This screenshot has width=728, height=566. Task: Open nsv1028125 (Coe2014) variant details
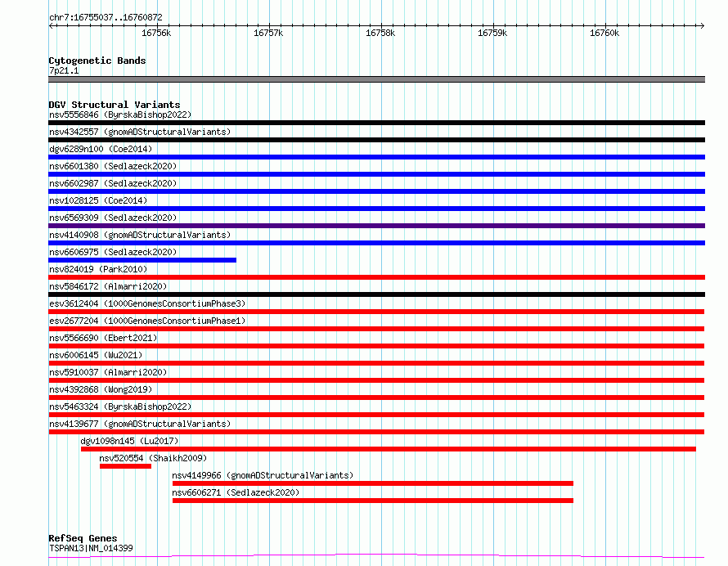coord(98,200)
